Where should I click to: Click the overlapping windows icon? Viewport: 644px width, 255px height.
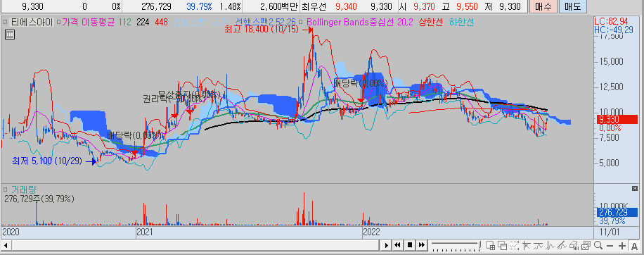pos(502,246)
